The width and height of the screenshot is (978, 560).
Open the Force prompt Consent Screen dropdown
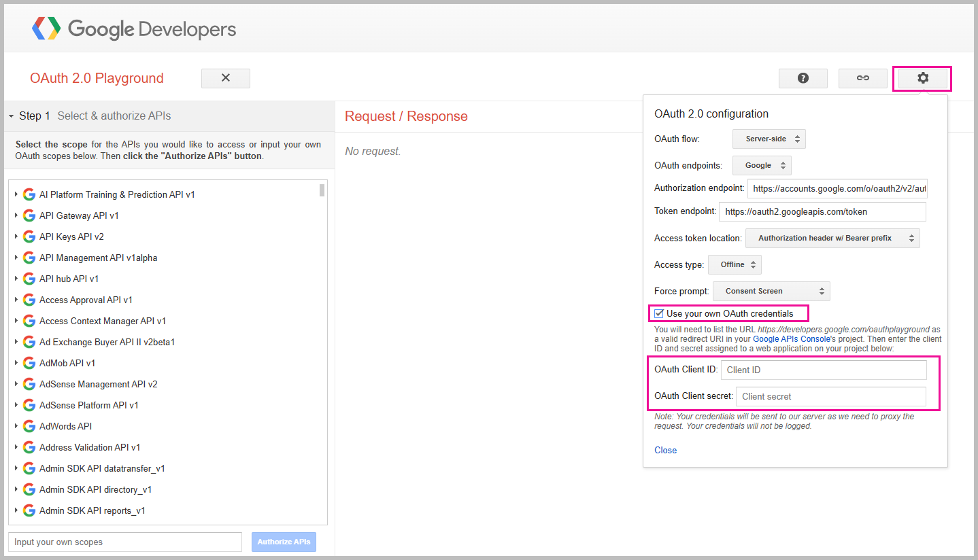click(x=771, y=291)
